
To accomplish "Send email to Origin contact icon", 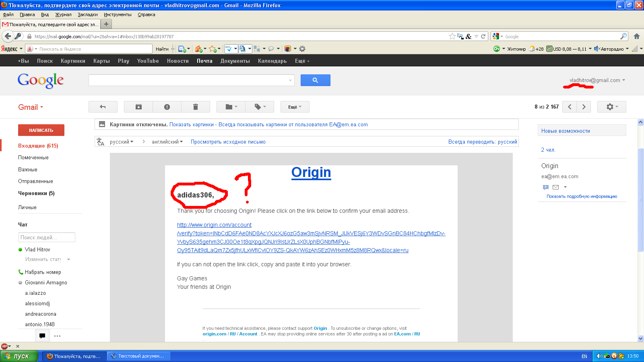I will click(x=555, y=187).
